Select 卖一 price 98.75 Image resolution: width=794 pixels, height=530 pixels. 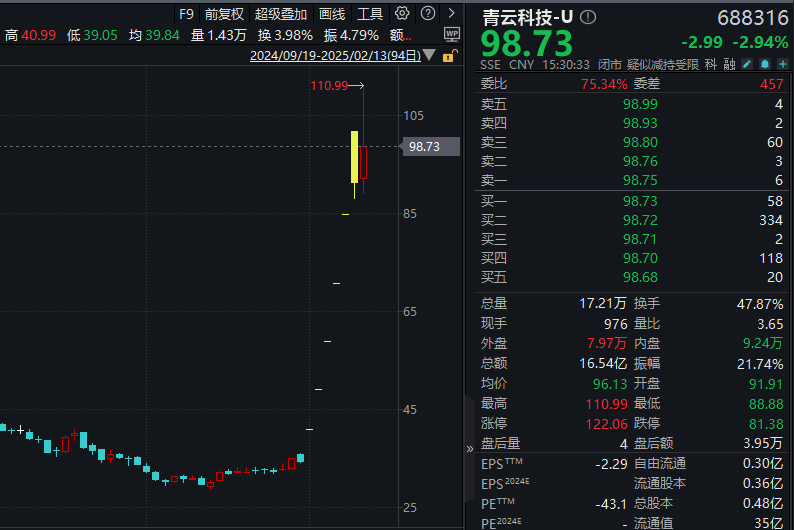click(640, 180)
